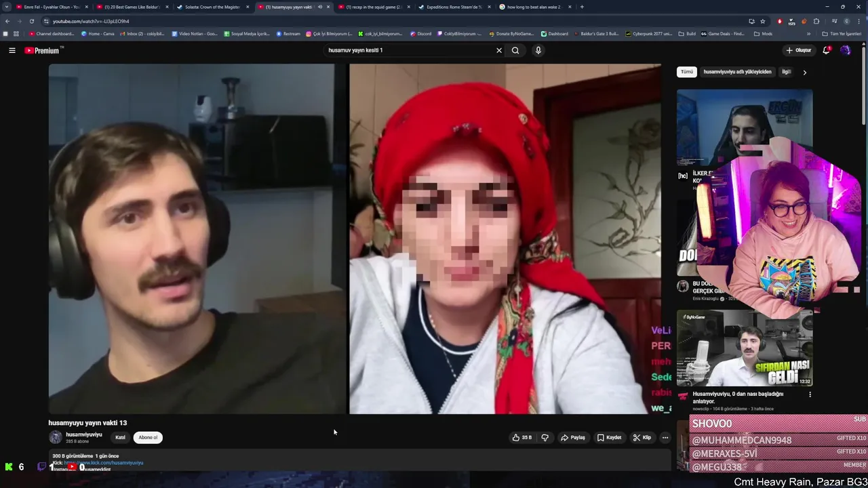Click the main video player area
The height and width of the screenshot is (488, 868).
tap(355, 239)
